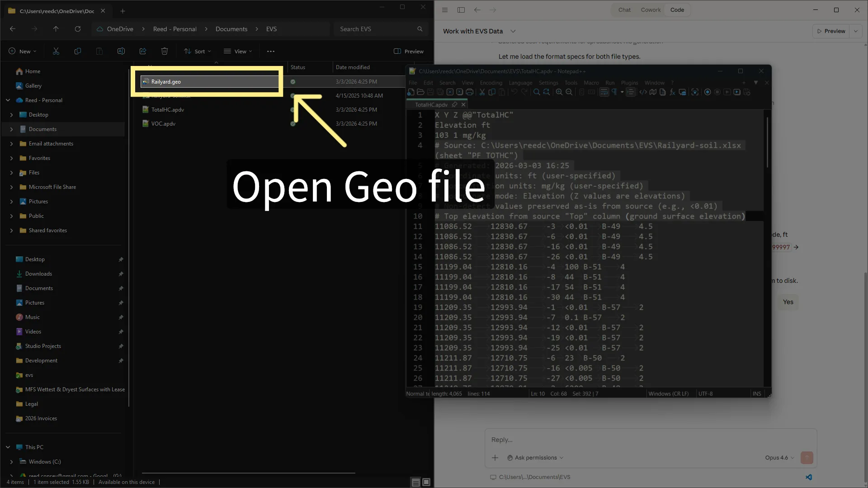Viewport: 868px width, 488px height.
Task: Click the Preview button in Claude header
Action: 831,31
